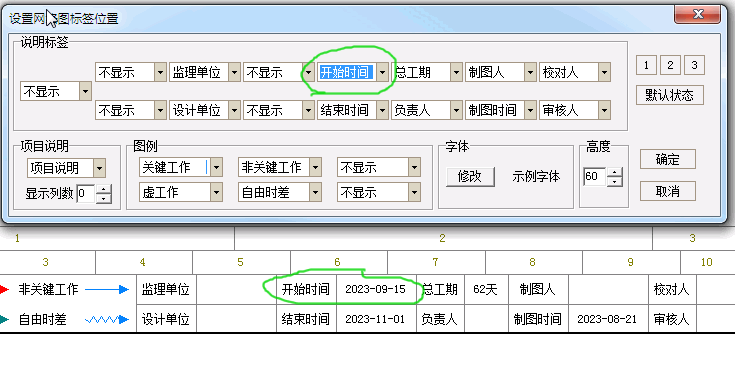Open the 关键工作 legend dropdown
Viewport: 735px width, 380px height.
coord(217,167)
